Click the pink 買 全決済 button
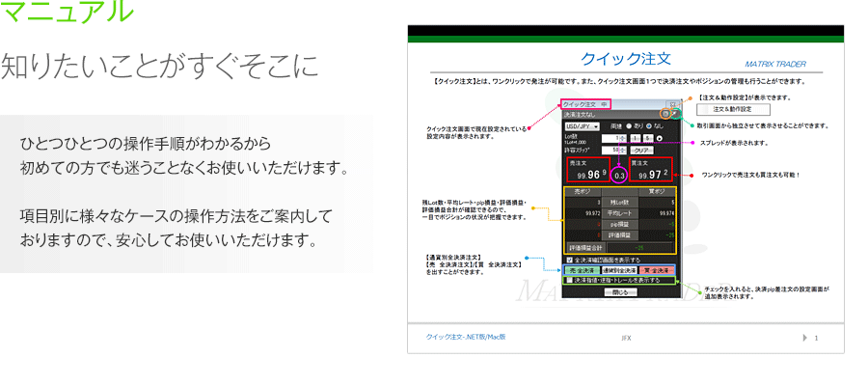This screenshot has height=385, width=868. pos(657,270)
